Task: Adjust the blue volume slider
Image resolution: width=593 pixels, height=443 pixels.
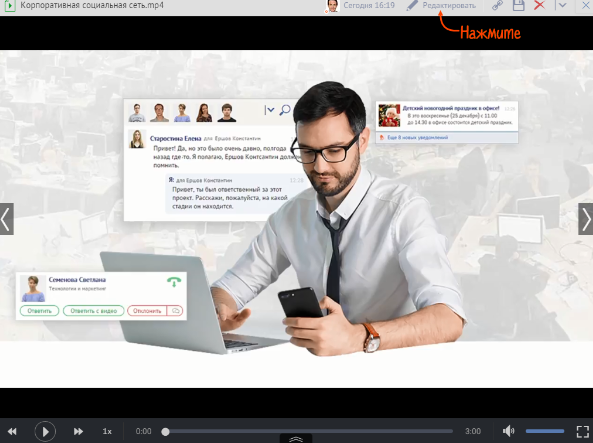Action: click(x=545, y=431)
